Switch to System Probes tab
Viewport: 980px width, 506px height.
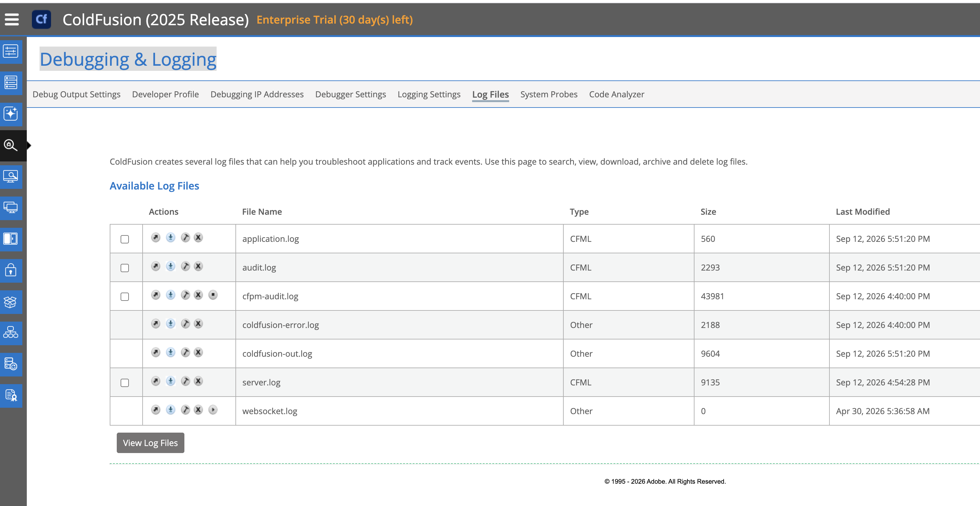[549, 94]
